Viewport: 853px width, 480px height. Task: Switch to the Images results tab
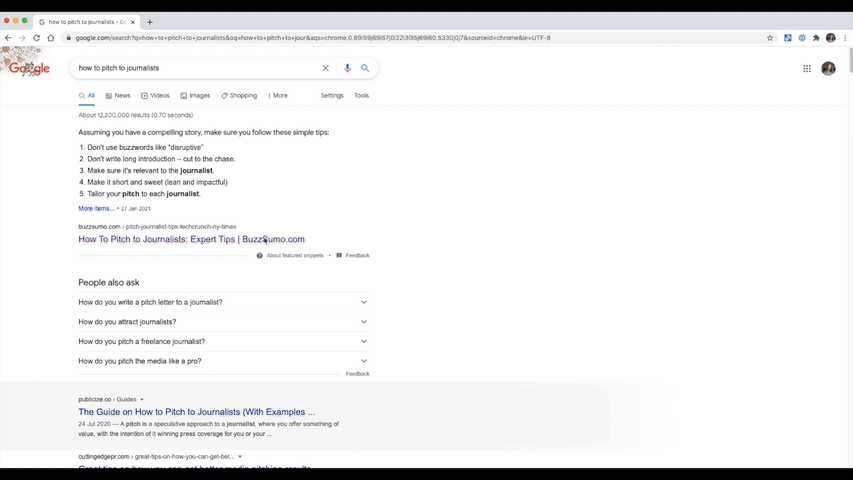[x=195, y=96]
